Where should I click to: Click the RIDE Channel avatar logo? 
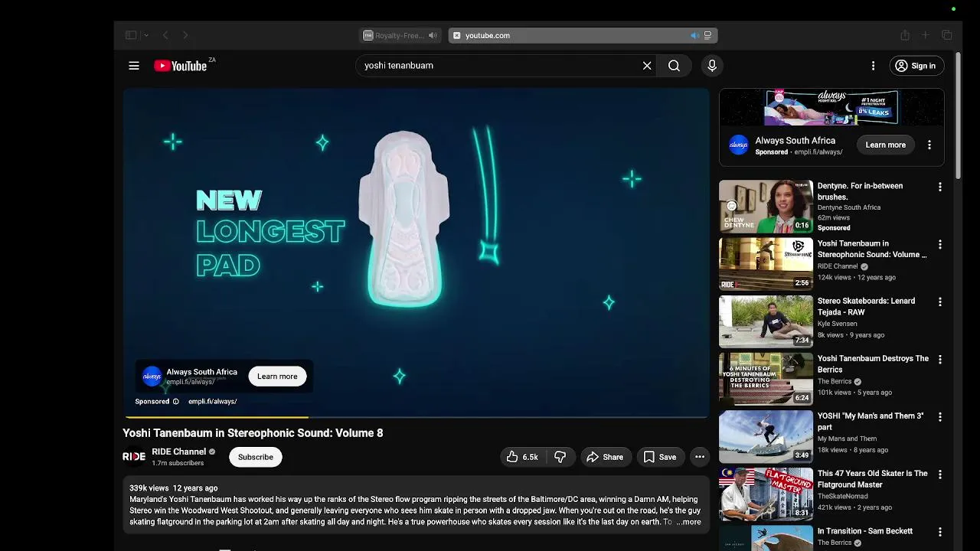tap(134, 457)
